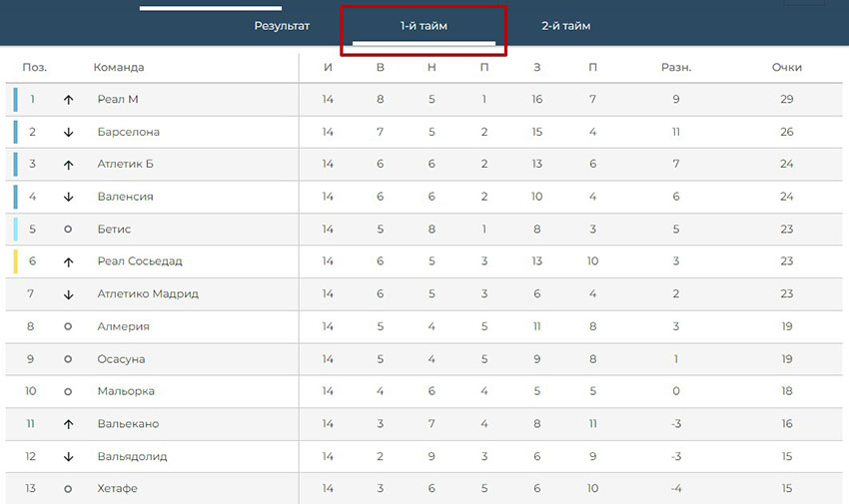849x504 pixels.
Task: Click the up arrow beside Вальекано
Action: coord(68,424)
